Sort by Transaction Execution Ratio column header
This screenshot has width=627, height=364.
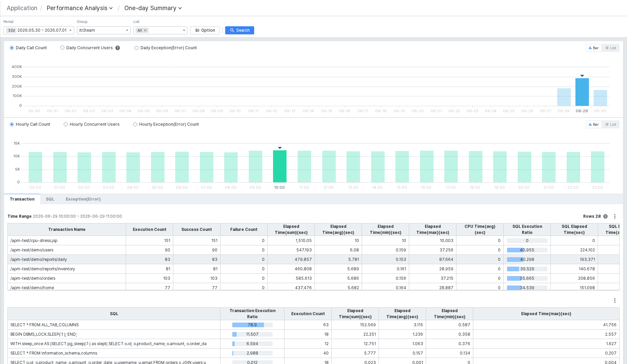pyautogui.click(x=252, y=314)
